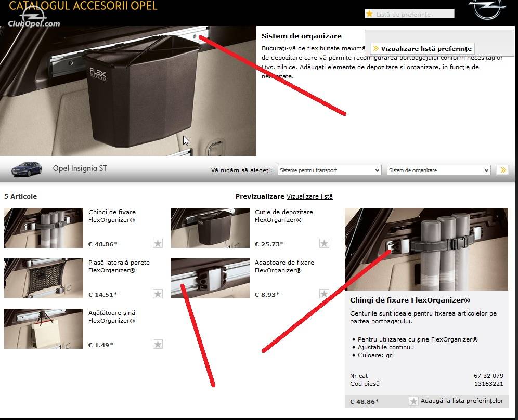Click the Agățătoare șină FlexOrganizer® title

[112, 317]
